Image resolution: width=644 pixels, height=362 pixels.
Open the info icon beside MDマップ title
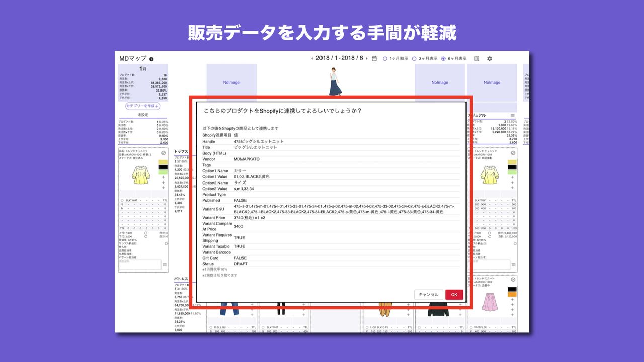coord(152,59)
